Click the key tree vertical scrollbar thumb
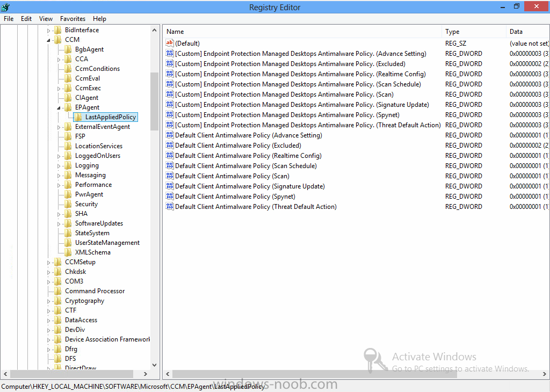This screenshot has width=550, height=392. click(x=154, y=101)
